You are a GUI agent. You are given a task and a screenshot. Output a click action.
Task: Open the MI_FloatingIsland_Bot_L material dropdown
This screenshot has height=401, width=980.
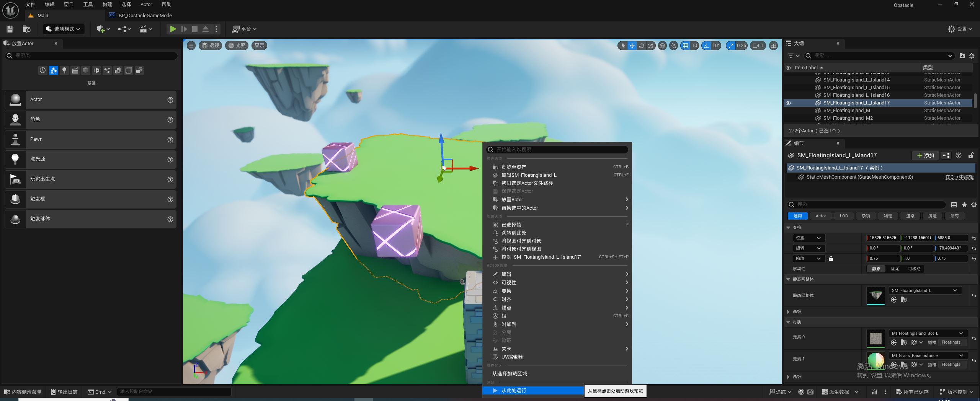pos(928,334)
